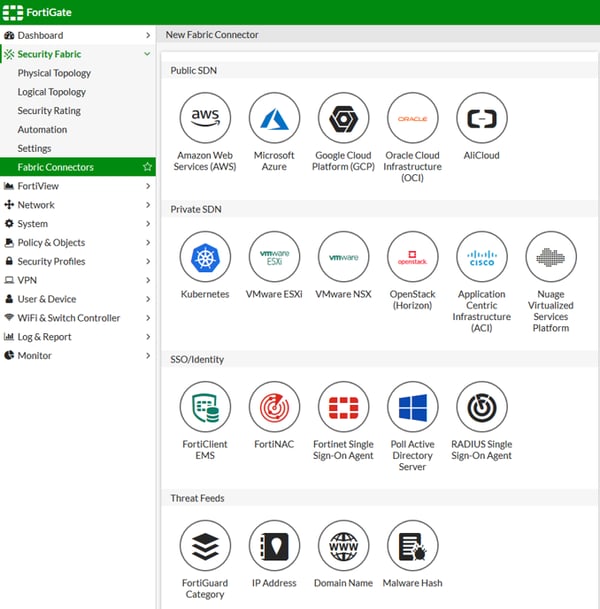600x609 pixels.
Task: Select the Kubernetes connector icon
Action: click(x=205, y=257)
